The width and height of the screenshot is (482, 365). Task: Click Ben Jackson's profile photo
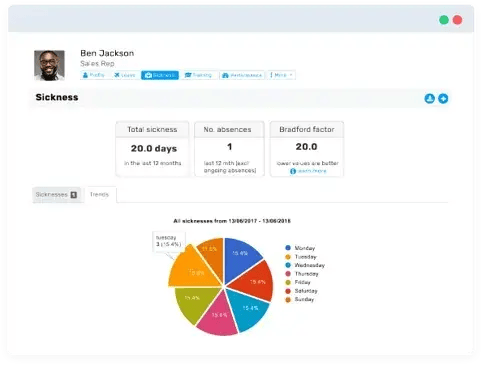coord(49,65)
